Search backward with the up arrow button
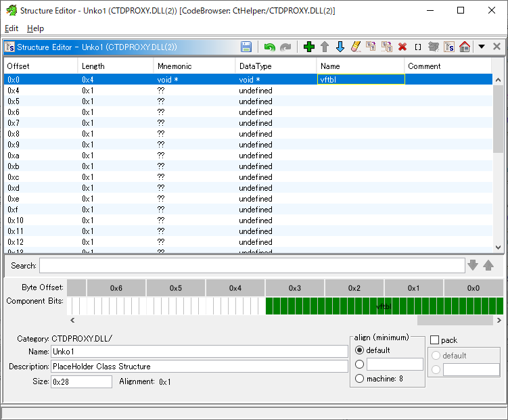 (488, 265)
